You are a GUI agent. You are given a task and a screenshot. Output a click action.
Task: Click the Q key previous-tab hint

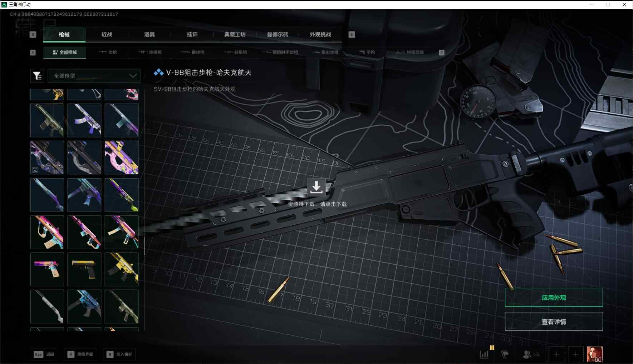[x=33, y=35]
